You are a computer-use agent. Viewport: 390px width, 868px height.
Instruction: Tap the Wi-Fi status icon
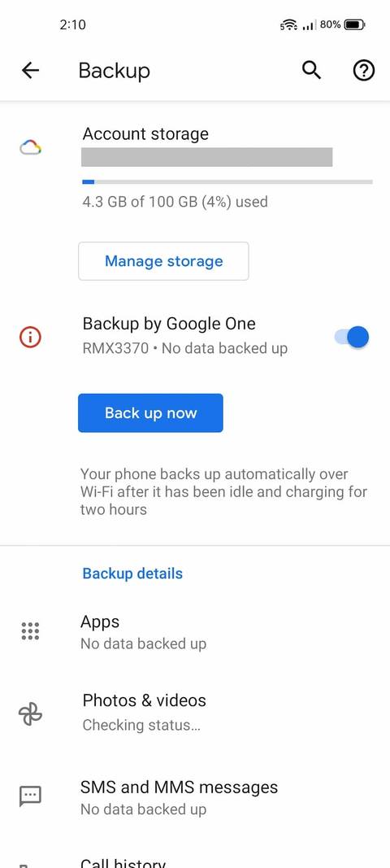(288, 25)
